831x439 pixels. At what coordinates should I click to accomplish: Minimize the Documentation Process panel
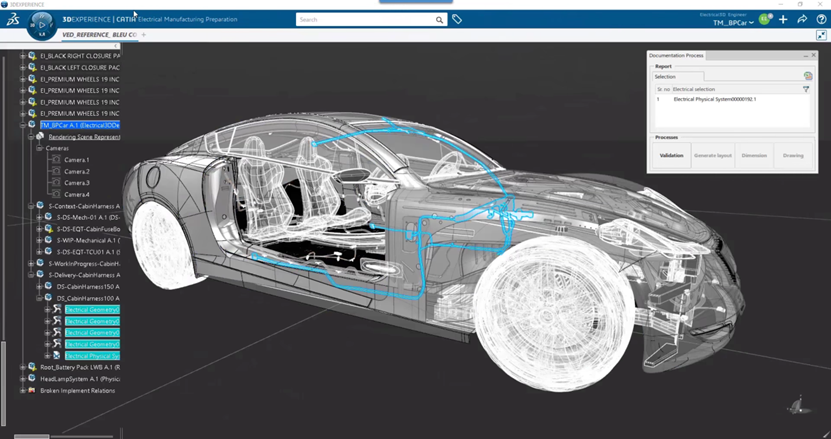coord(806,55)
